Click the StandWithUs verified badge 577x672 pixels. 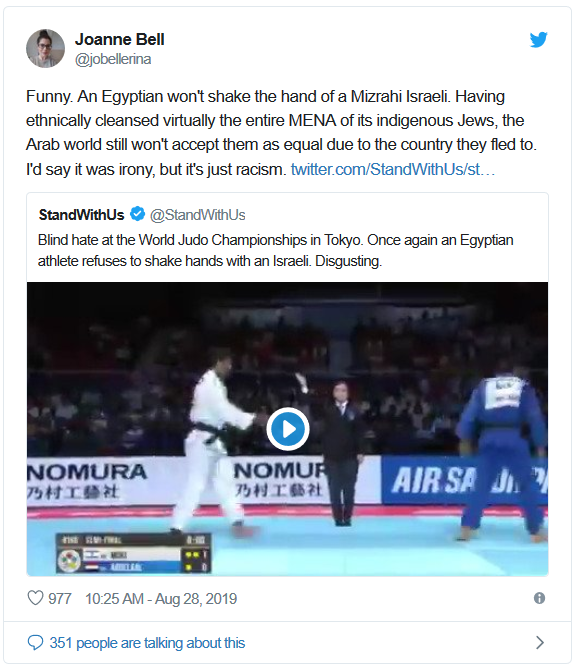[x=138, y=213]
